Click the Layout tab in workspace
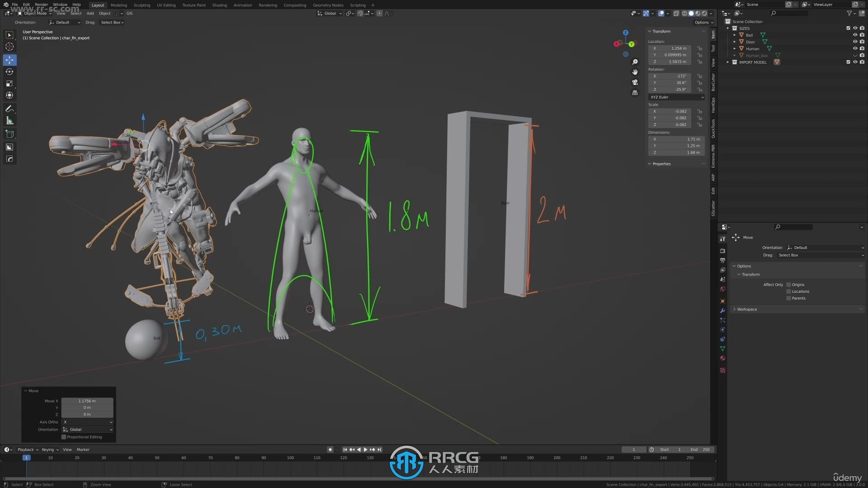The image size is (868, 488). click(x=97, y=5)
